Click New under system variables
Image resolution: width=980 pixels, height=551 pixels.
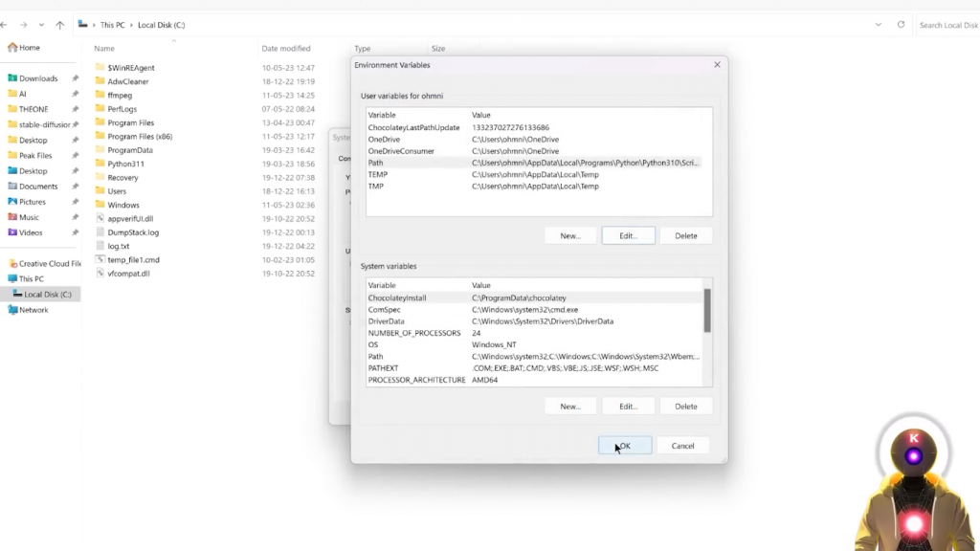tap(570, 406)
